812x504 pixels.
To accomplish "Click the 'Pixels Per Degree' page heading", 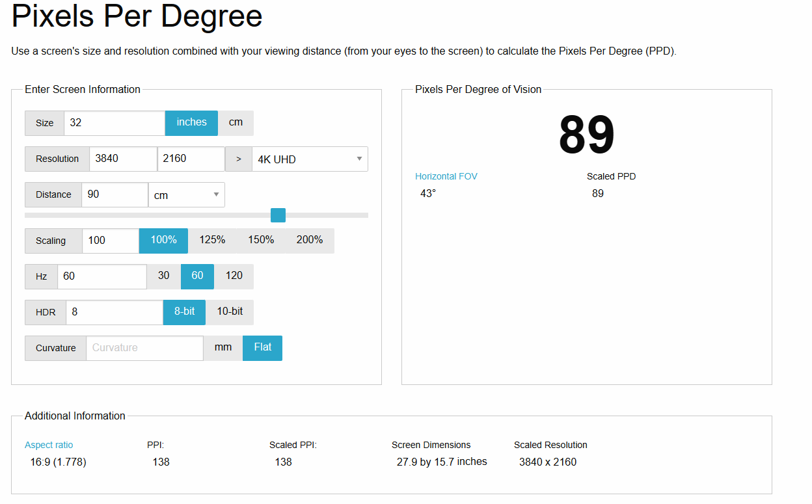I will tap(137, 17).
